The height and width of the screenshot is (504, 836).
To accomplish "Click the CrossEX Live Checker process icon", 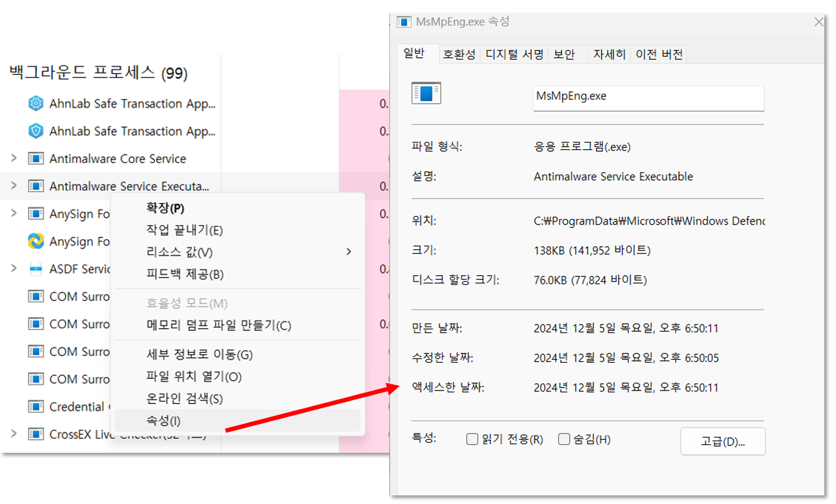I will click(x=36, y=434).
